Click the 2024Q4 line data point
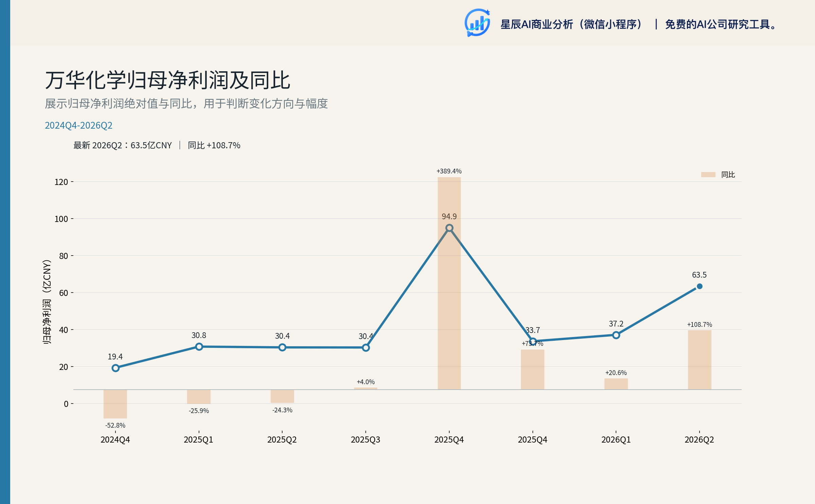 pyautogui.click(x=115, y=368)
